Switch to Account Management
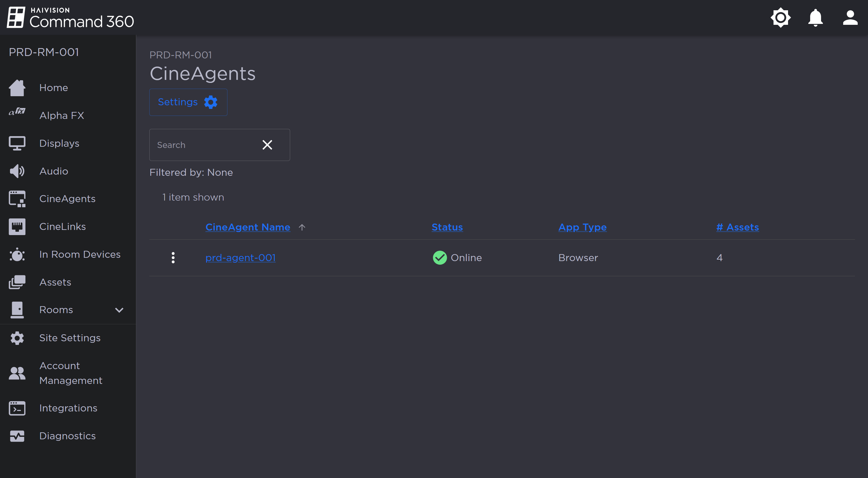 pos(71,373)
